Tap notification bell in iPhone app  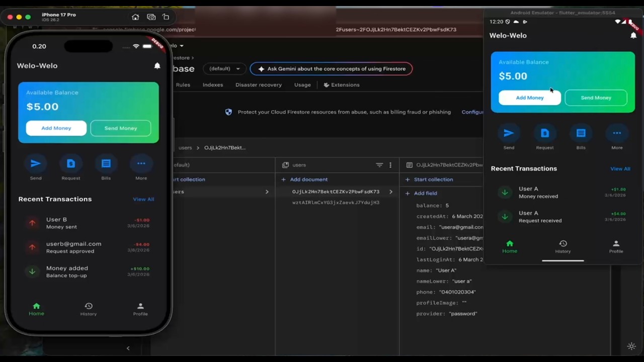click(157, 66)
